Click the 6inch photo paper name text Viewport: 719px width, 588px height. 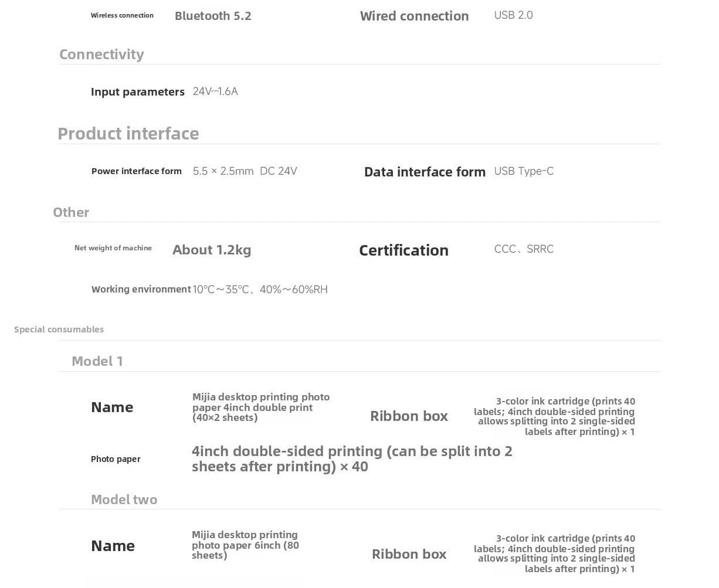tap(245, 545)
